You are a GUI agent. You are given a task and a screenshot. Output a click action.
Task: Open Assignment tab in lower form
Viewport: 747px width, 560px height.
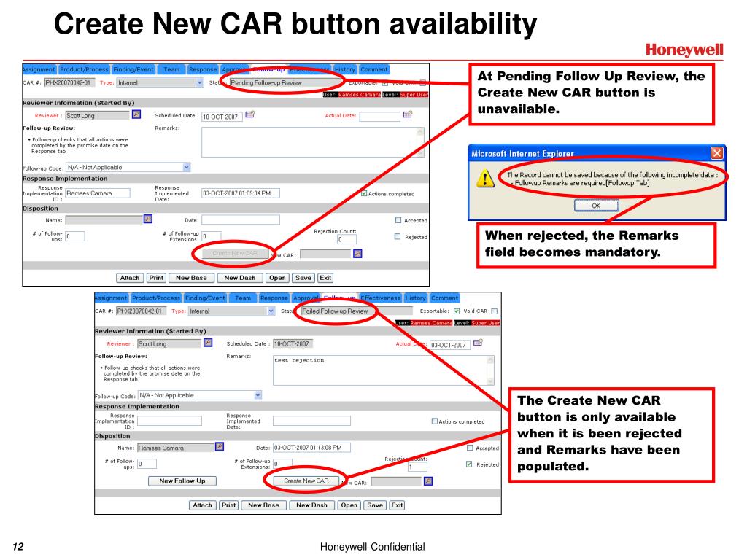tap(111, 298)
